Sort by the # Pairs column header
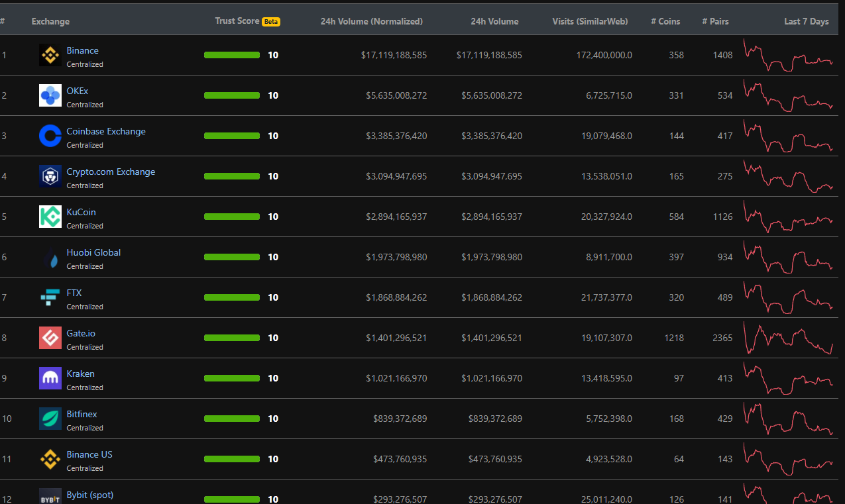The height and width of the screenshot is (504, 845). pyautogui.click(x=715, y=21)
